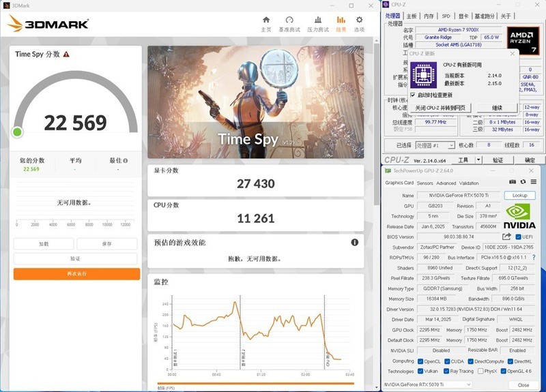Screen dimensions: 546x392
Task: Click the GPU-Z screenshot camera icon
Action: click(x=513, y=182)
